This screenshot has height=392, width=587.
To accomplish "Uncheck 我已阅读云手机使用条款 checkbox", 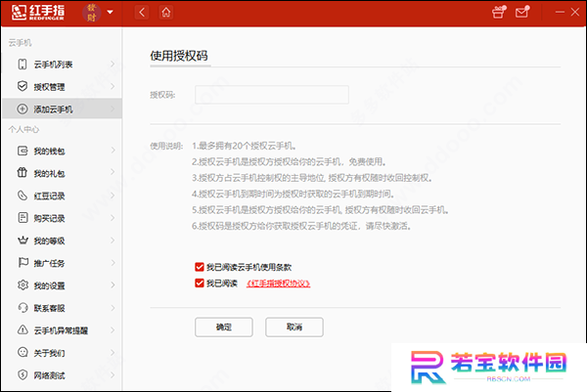I will [200, 267].
